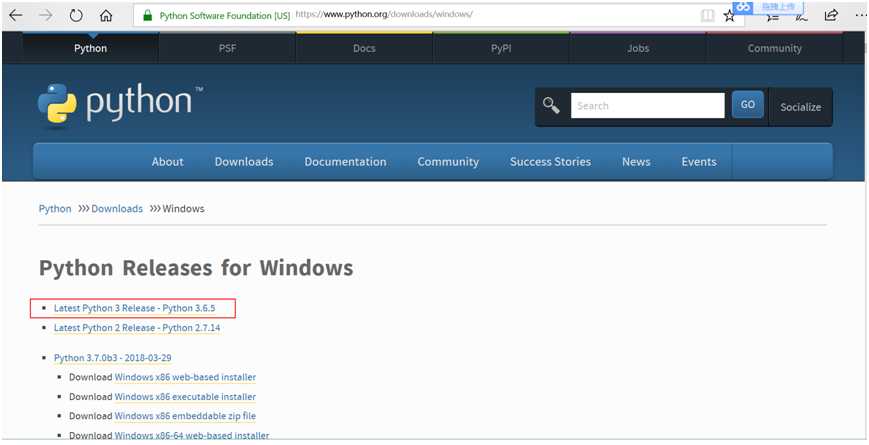Screen dimensions: 869x445
Task: Download Windows x86 web-based installer
Action: pyautogui.click(x=185, y=377)
